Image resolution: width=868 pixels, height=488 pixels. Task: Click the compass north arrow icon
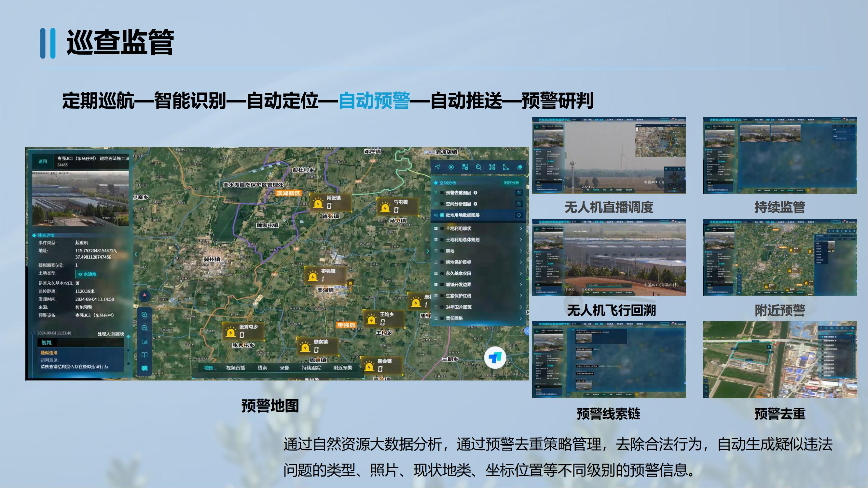145,295
